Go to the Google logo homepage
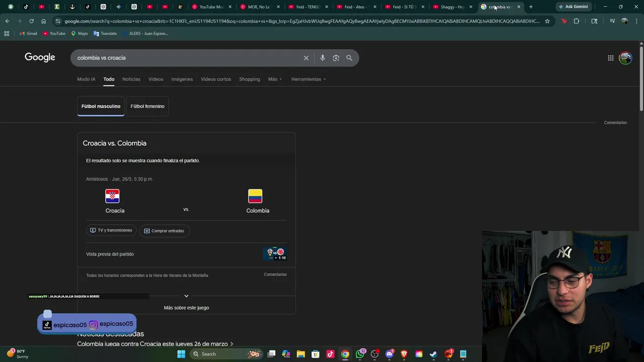 coord(40,57)
